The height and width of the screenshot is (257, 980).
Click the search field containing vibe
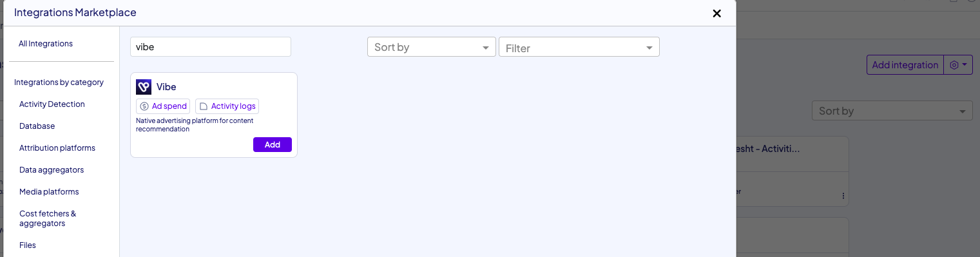211,47
